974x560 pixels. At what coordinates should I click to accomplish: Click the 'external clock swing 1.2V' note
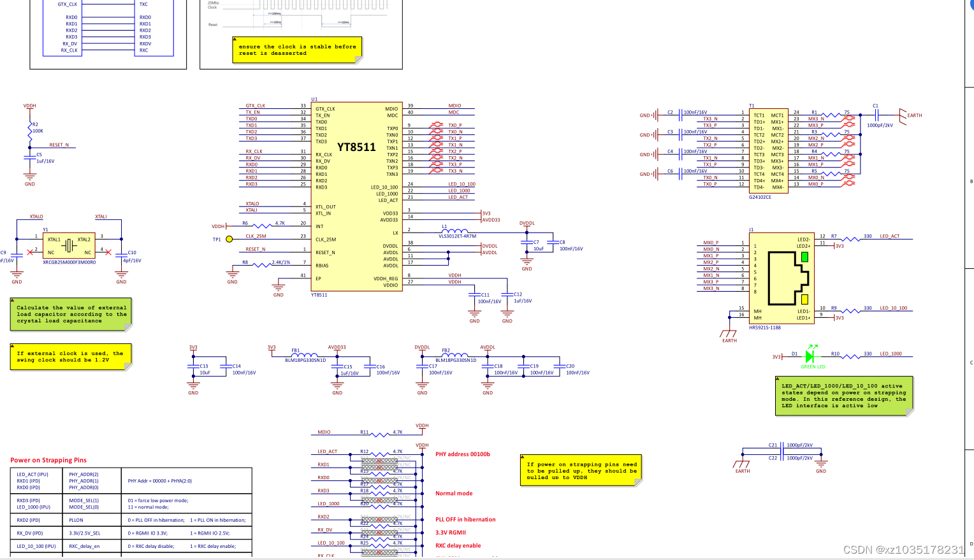(70, 357)
